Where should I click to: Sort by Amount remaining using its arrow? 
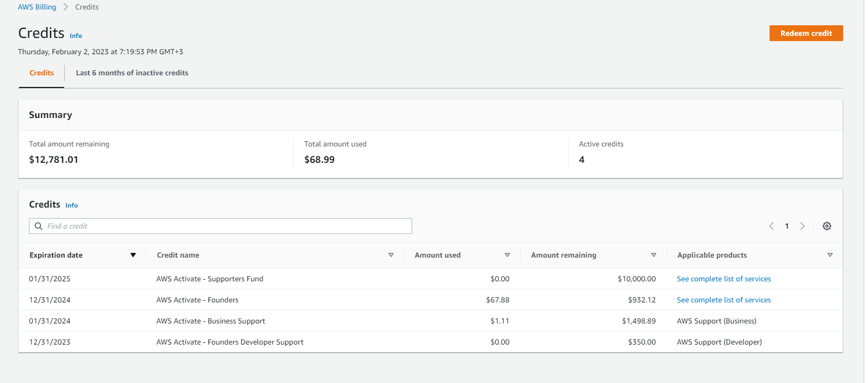pyautogui.click(x=654, y=255)
